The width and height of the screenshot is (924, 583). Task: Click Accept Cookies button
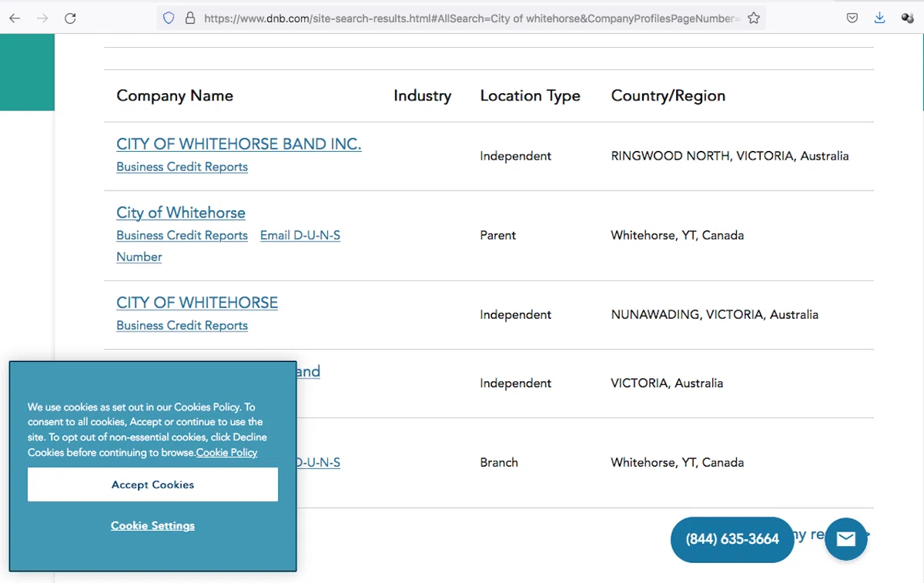(x=152, y=484)
